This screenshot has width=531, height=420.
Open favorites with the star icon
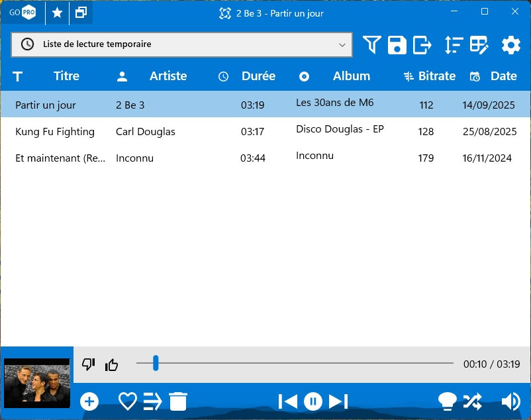point(57,13)
